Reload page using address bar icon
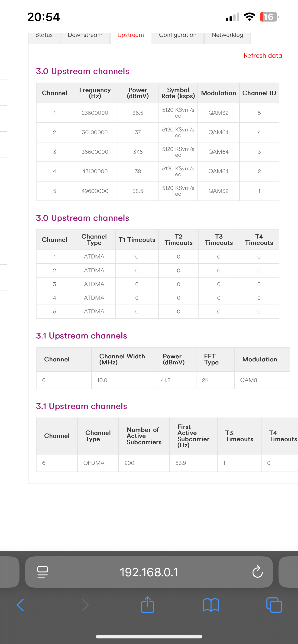The image size is (298, 644). coord(257,572)
